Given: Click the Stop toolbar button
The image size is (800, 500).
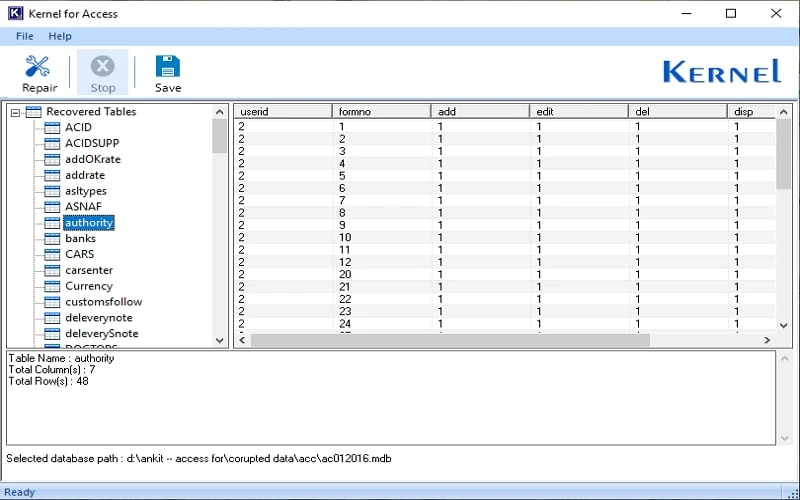Looking at the screenshot, I should (103, 72).
